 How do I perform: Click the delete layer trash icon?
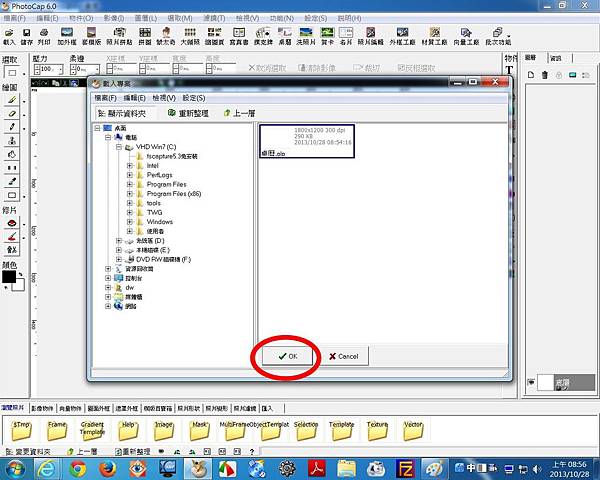(545, 75)
